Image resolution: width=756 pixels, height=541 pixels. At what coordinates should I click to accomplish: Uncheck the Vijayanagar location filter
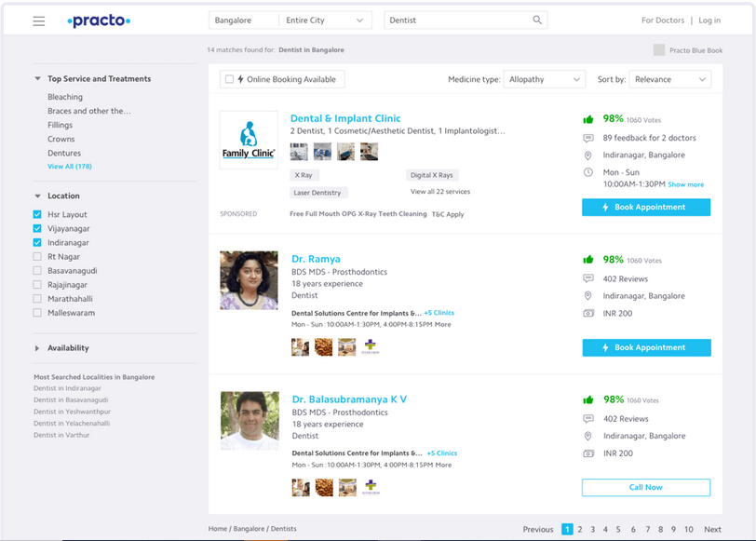pos(37,228)
